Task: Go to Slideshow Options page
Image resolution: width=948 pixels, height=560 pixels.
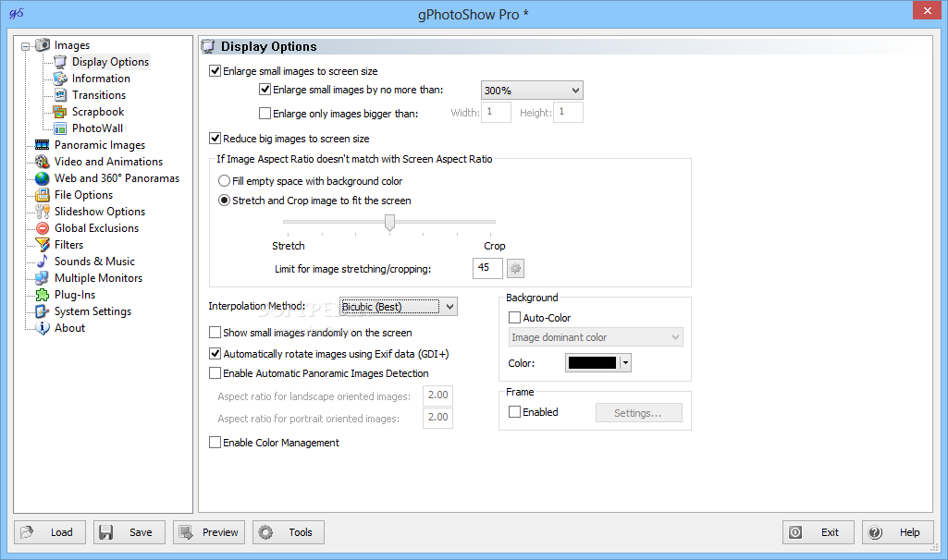Action: coord(100,212)
